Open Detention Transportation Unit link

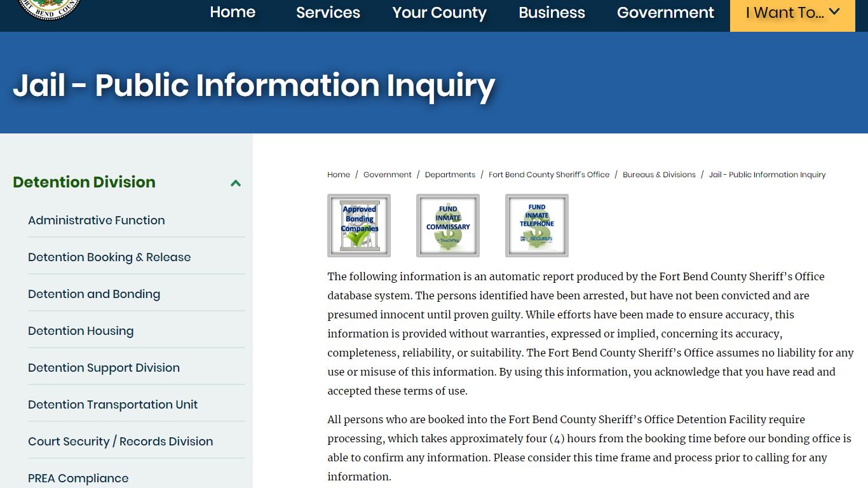(113, 405)
